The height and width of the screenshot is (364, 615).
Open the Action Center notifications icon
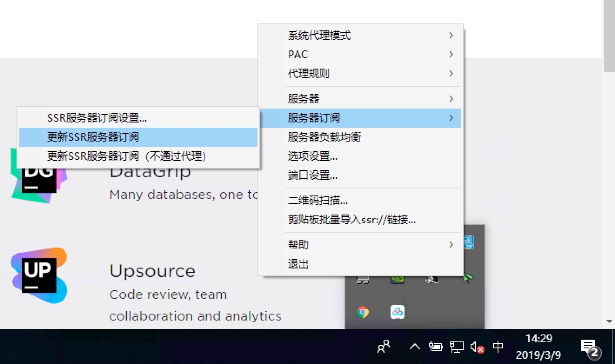(x=590, y=347)
